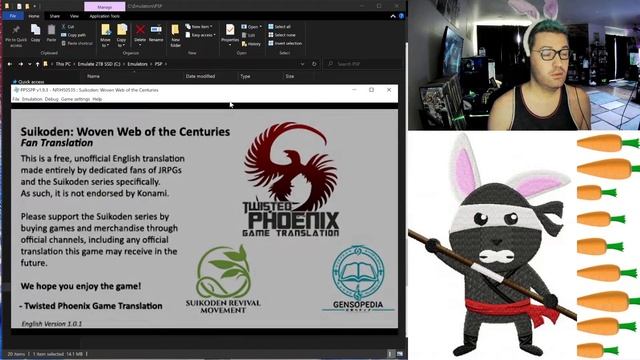This screenshot has height=360, width=640.
Task: Switch to the Home ribbon tab
Action: (x=34, y=16)
